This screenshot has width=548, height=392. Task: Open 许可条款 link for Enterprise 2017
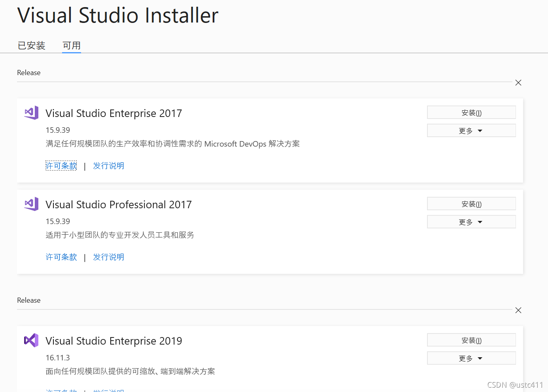tap(61, 166)
